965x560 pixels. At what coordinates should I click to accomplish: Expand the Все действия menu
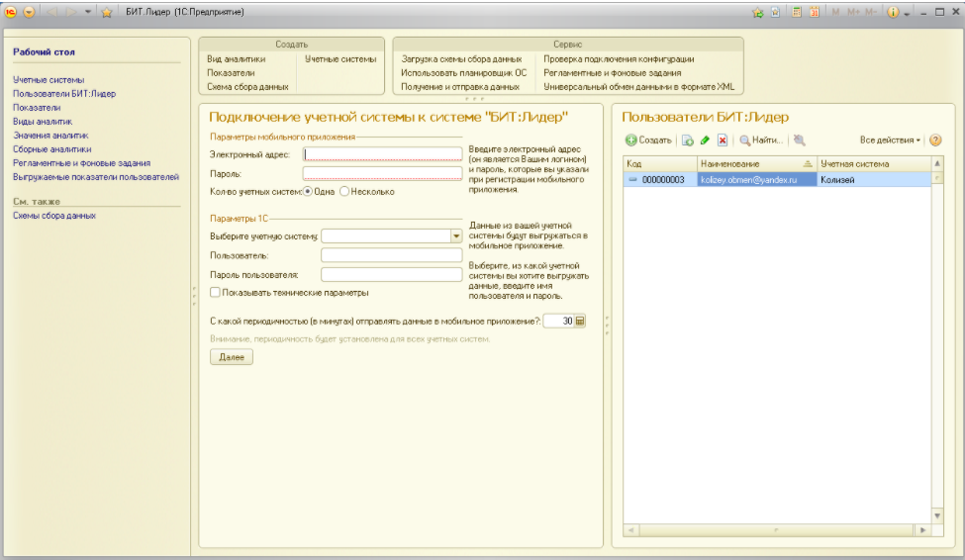890,140
